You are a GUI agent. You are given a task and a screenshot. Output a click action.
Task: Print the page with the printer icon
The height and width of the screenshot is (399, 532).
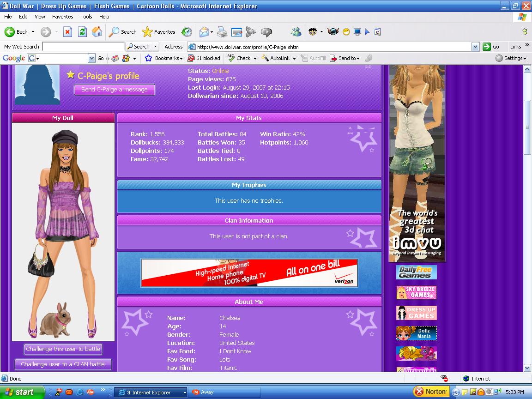click(222, 32)
